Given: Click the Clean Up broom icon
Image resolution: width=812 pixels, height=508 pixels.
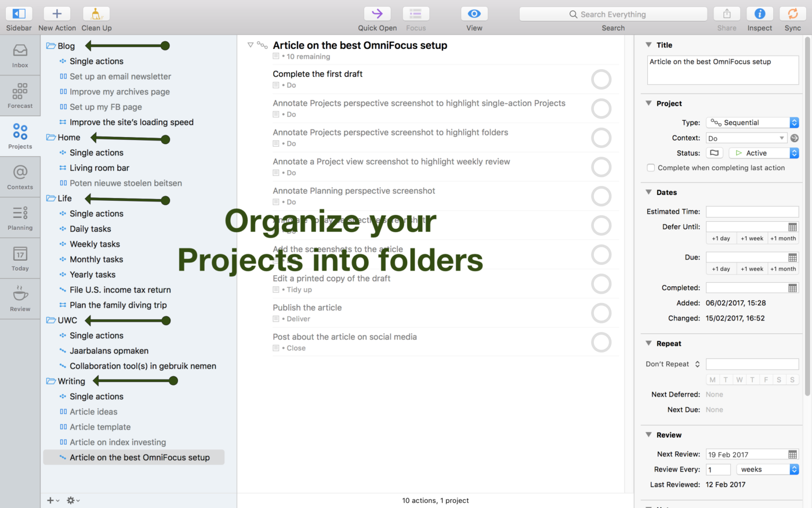Looking at the screenshot, I should click(96, 14).
